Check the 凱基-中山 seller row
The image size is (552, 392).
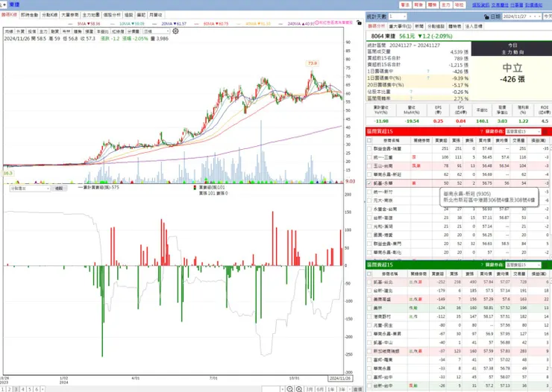click(369, 342)
